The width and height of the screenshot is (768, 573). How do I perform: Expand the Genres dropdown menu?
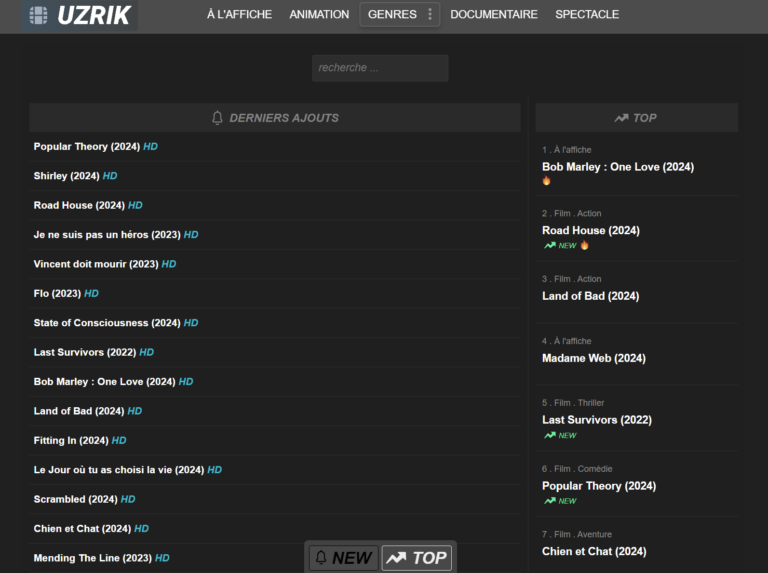tap(392, 14)
